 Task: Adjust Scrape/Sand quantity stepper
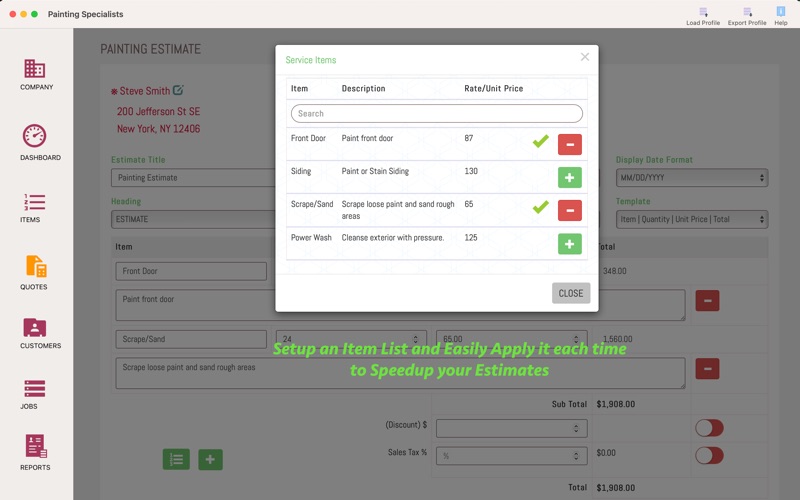tap(415, 339)
